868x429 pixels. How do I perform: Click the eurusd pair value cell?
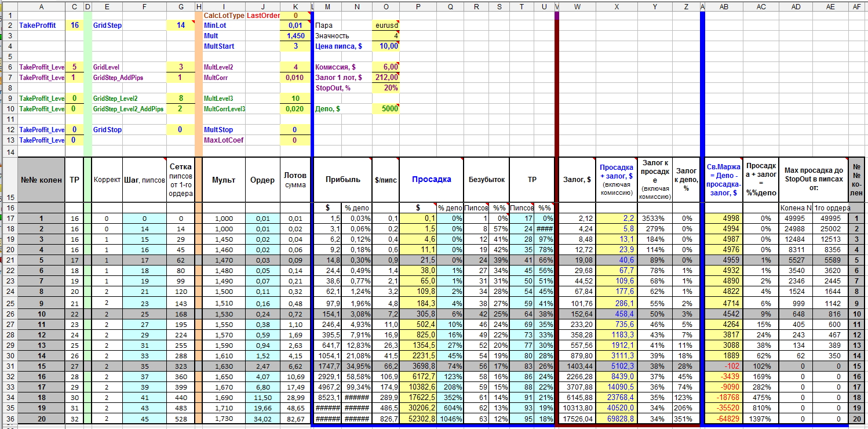386,26
